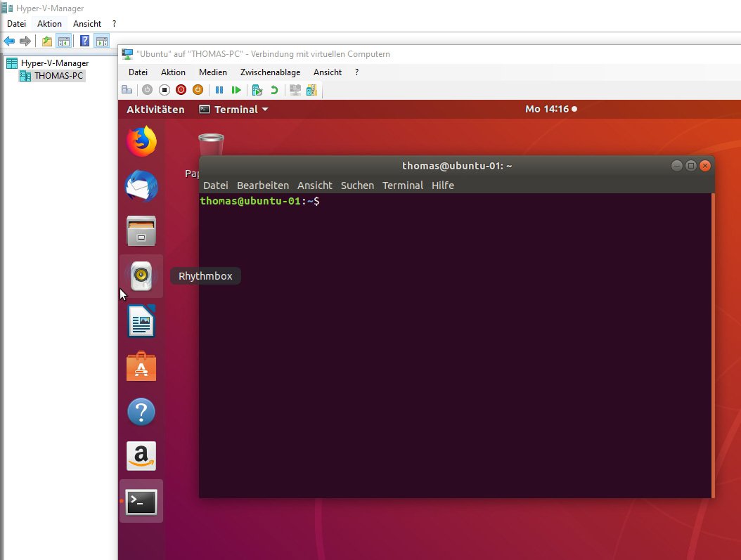This screenshot has height=560, width=741.
Task: Launch Rhythmbox from the dock
Action: tap(141, 275)
